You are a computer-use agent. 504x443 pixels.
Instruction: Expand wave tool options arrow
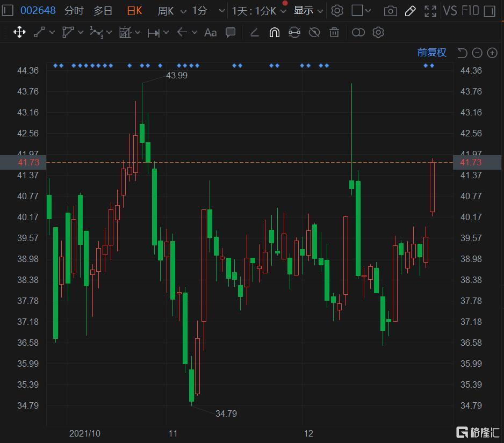[x=109, y=32]
